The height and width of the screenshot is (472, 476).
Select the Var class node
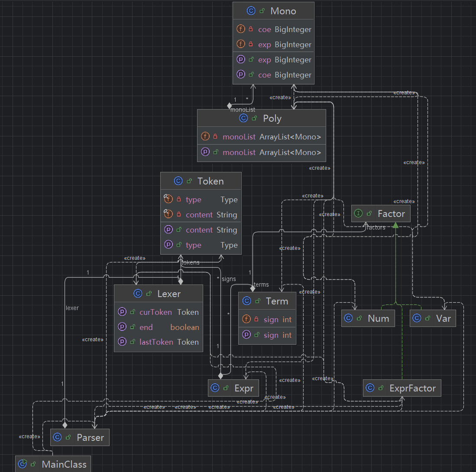pyautogui.click(x=433, y=318)
